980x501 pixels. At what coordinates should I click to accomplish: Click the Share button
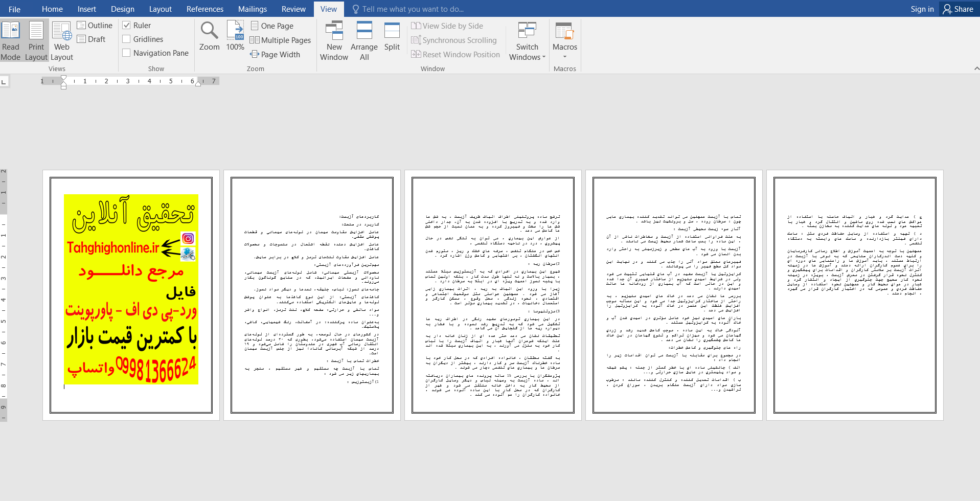point(960,9)
